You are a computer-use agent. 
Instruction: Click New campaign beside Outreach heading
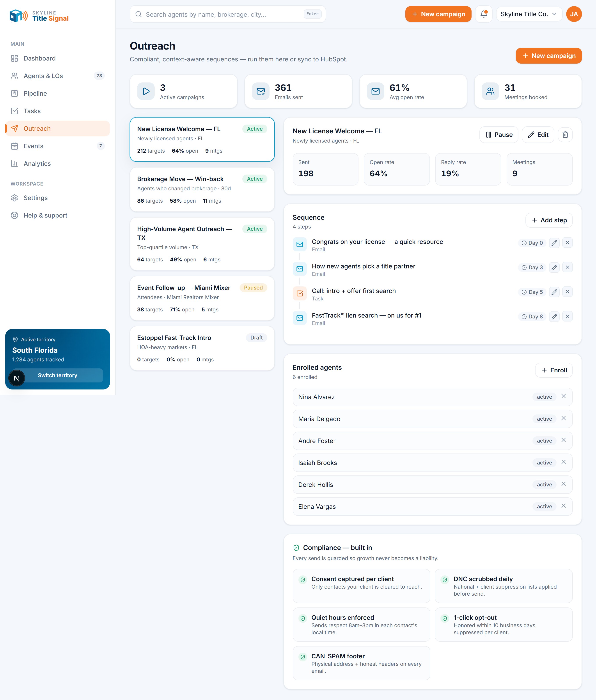(x=548, y=56)
